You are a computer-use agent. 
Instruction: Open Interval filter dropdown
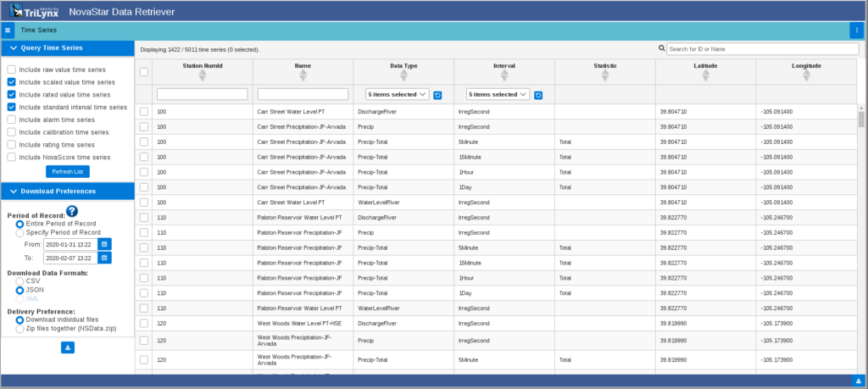point(498,95)
